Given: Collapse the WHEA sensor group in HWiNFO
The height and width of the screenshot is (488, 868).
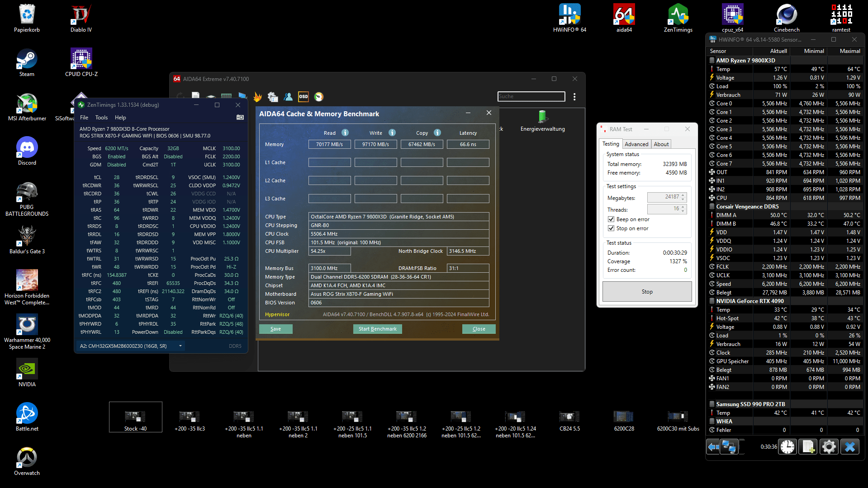Looking at the screenshot, I should point(711,421).
